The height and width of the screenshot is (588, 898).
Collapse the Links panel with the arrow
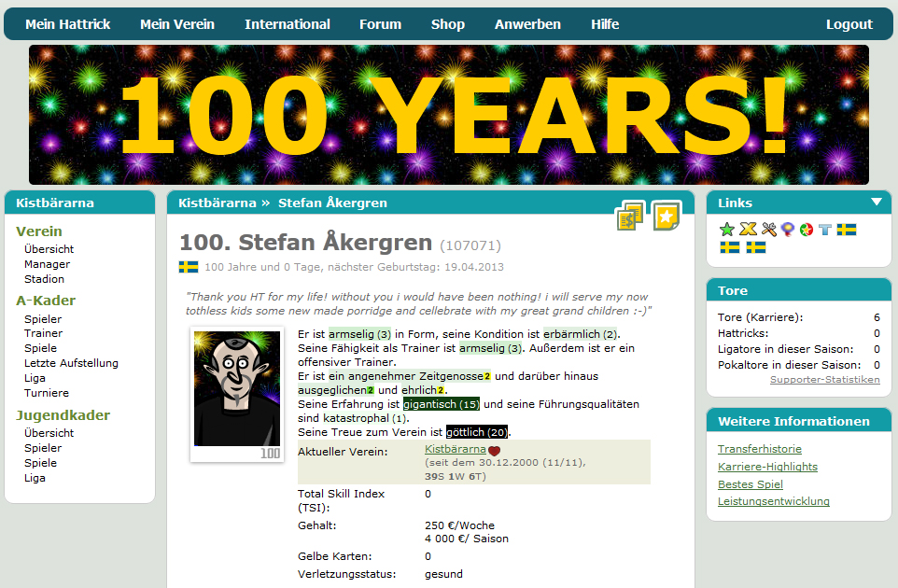(x=876, y=202)
